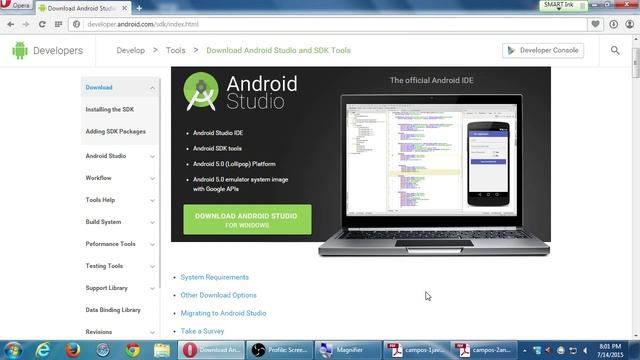Image resolution: width=640 pixels, height=360 pixels.
Task: Open File Explorer folder in taskbar
Action: pos(162,350)
